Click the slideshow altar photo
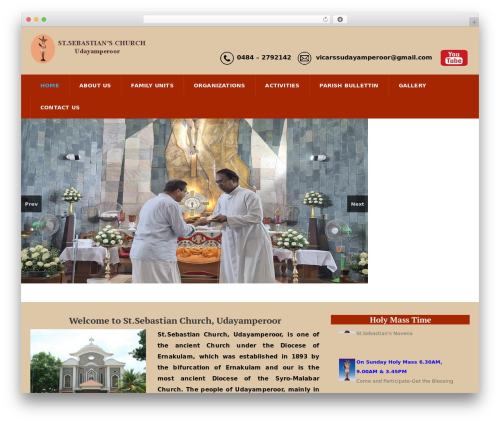The height and width of the screenshot is (423, 500). (x=194, y=201)
